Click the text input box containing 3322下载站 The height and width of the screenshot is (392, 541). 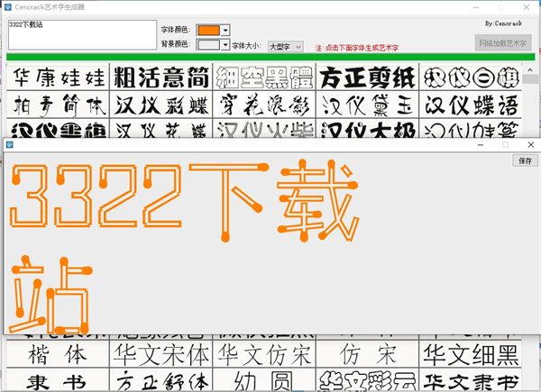82,35
